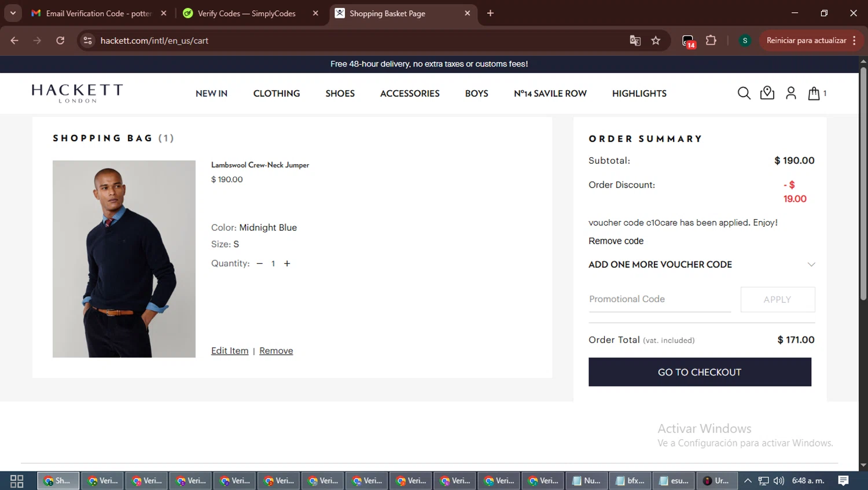This screenshot has height=490, width=868.
Task: Collapse ADD ONE MORE VOUCHER CODE chevron
Action: [x=811, y=264]
